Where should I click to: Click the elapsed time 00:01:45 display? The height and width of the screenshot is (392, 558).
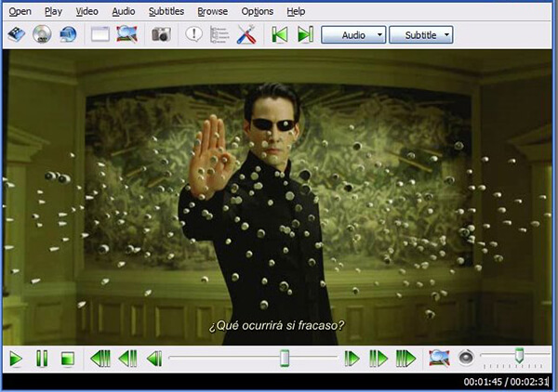pyautogui.click(x=482, y=382)
